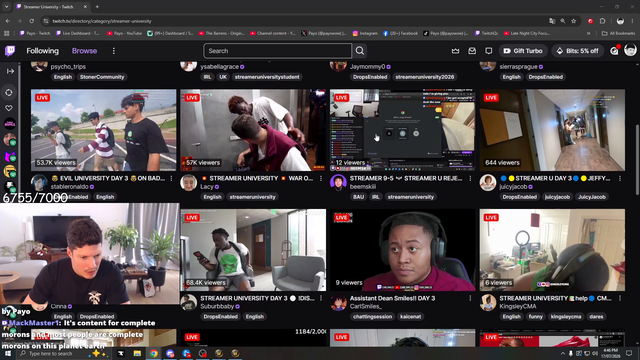Open the whispers chat icon
This screenshot has height=360, width=640.
click(x=489, y=51)
